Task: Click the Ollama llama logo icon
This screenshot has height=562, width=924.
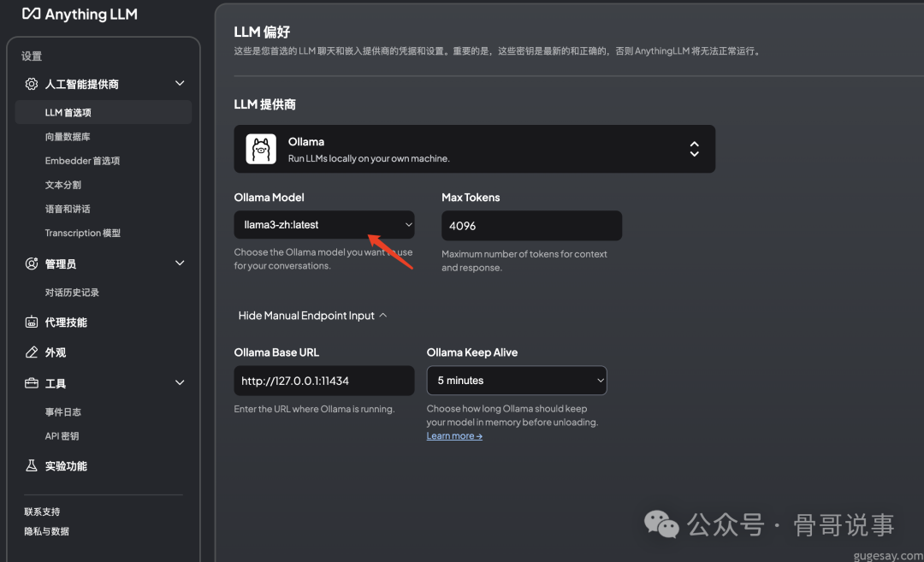Action: pyautogui.click(x=261, y=149)
